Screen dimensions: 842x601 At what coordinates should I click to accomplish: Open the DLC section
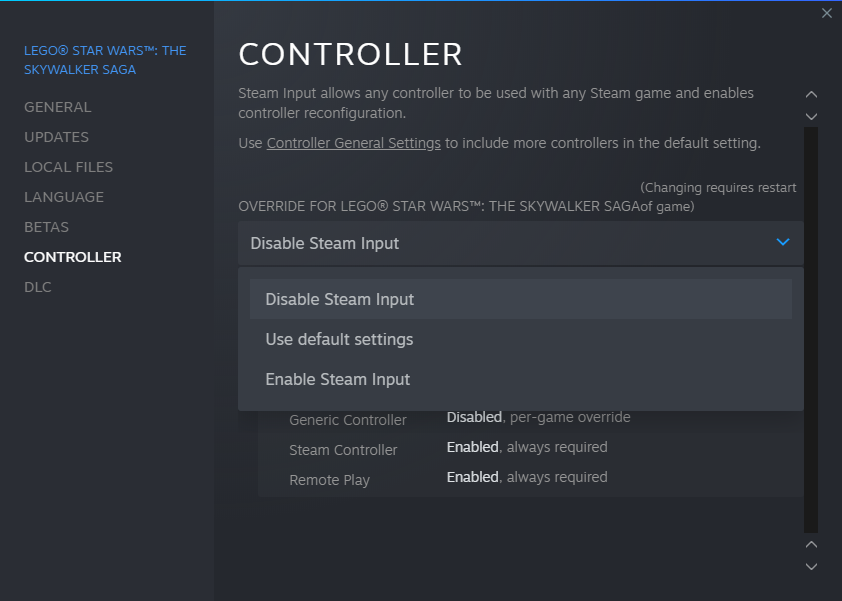[x=38, y=287]
